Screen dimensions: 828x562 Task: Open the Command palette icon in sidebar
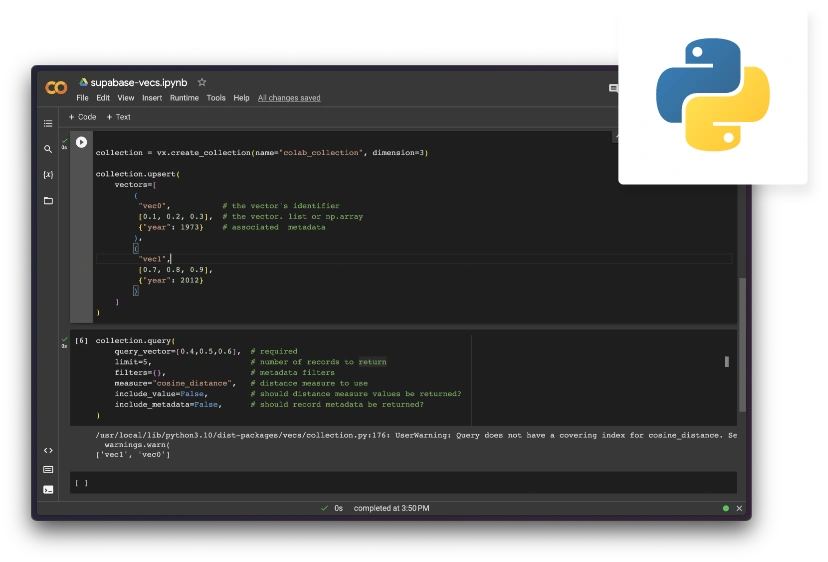(x=48, y=470)
